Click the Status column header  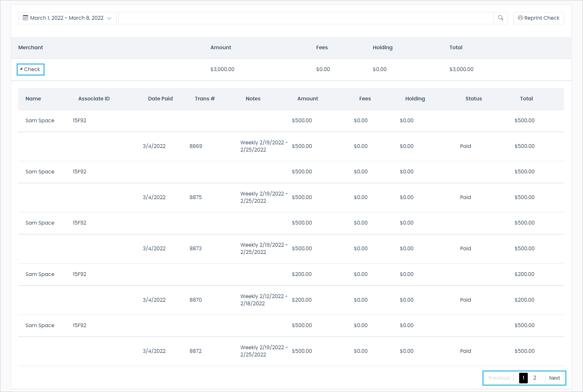[473, 98]
